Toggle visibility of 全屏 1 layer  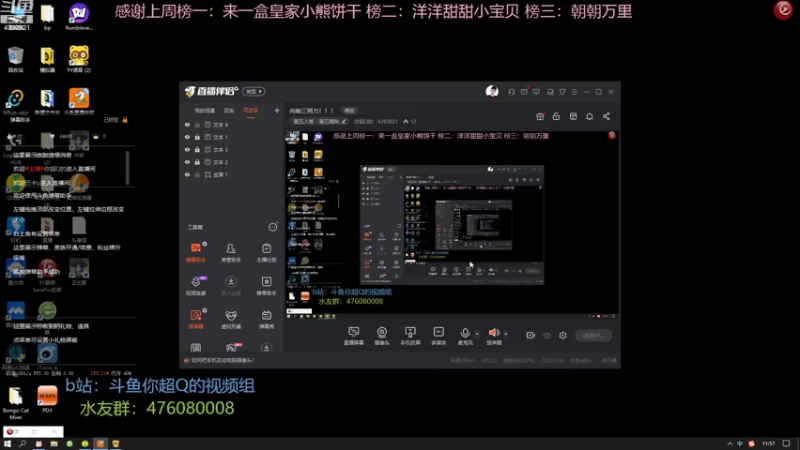pyautogui.click(x=187, y=174)
